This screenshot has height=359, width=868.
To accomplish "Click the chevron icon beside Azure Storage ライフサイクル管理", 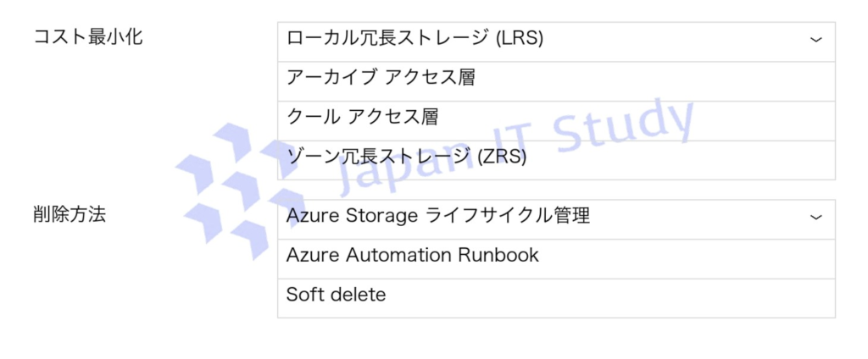I will click(815, 217).
